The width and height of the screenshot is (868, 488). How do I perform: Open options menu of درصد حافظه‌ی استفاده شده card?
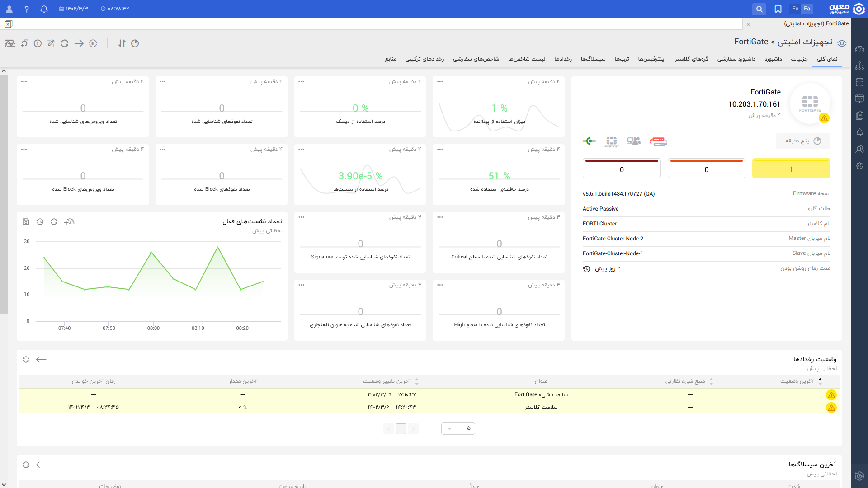[440, 150]
